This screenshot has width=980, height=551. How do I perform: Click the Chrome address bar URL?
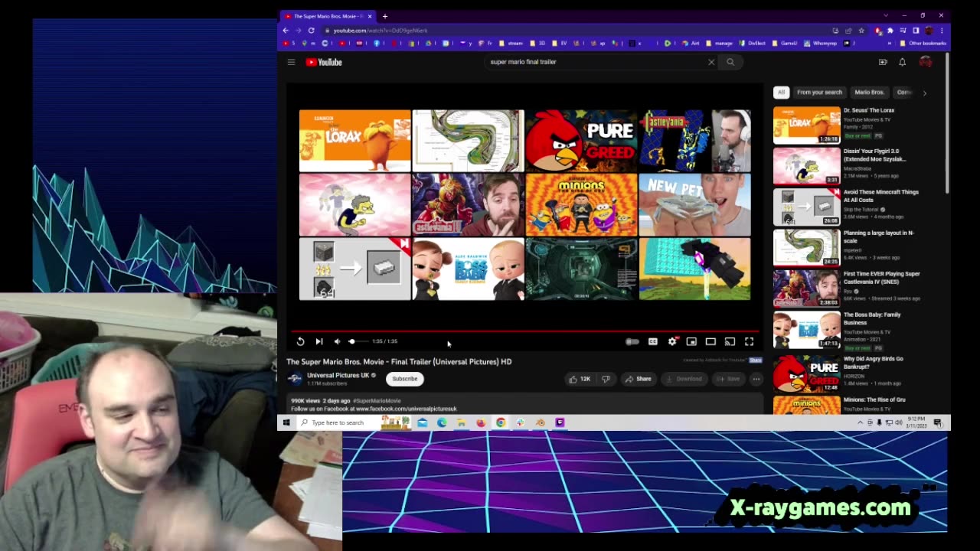point(381,31)
